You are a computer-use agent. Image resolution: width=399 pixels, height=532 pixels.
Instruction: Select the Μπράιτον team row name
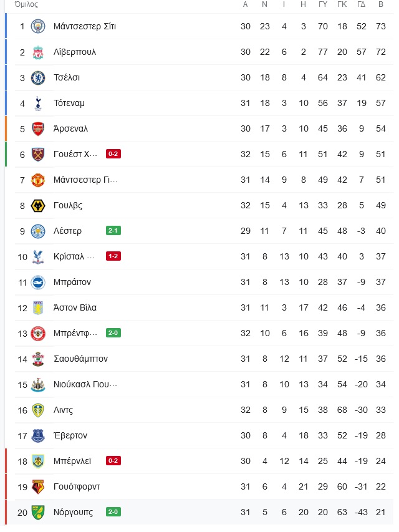[x=72, y=283]
